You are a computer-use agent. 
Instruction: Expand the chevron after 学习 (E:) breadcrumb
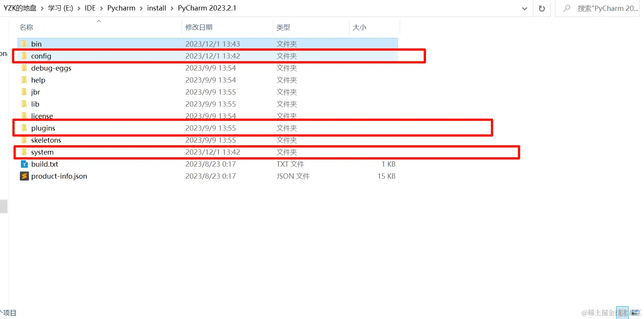click(x=79, y=8)
